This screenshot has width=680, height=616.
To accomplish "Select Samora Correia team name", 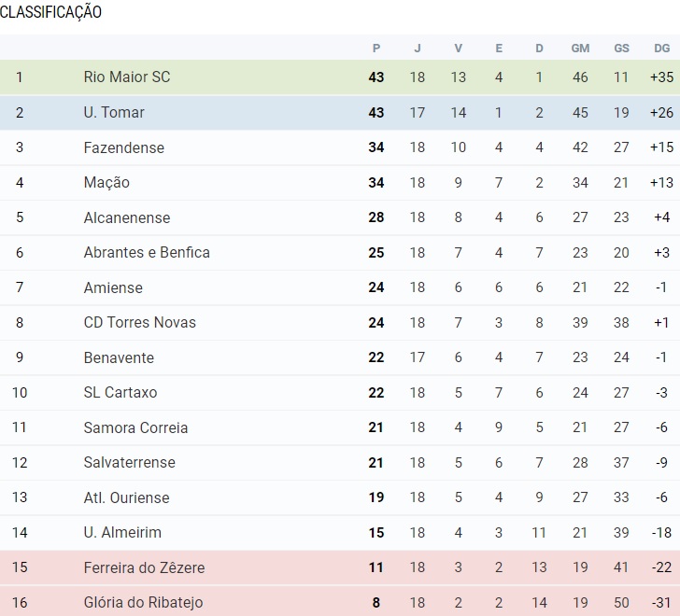I will click(x=135, y=427).
